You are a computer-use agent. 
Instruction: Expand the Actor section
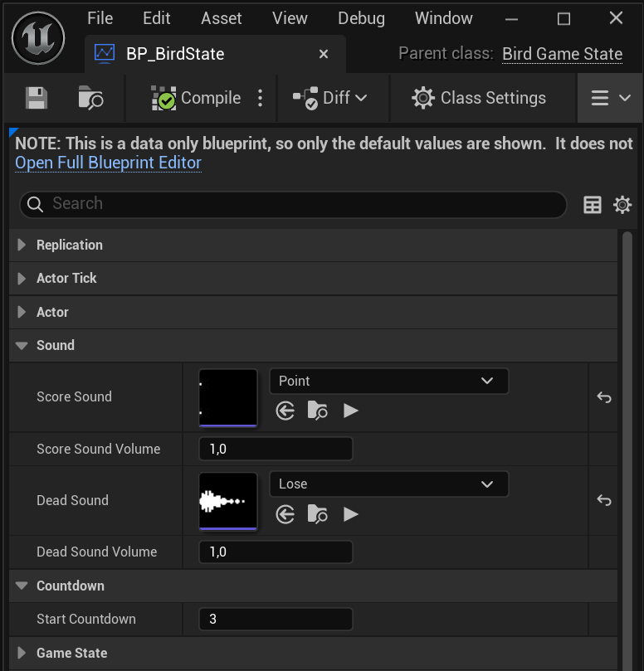pyautogui.click(x=22, y=312)
